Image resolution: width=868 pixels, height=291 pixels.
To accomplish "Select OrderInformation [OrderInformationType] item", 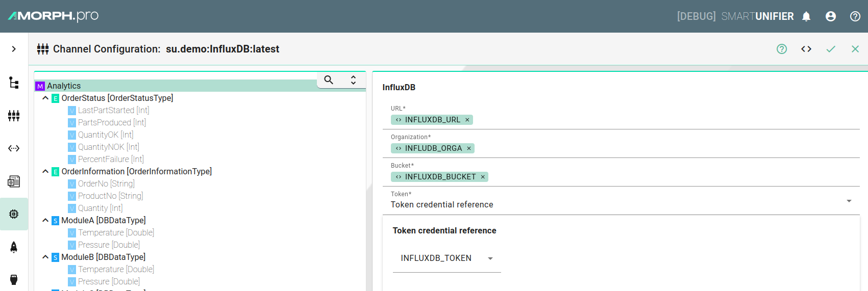I will coord(137,171).
